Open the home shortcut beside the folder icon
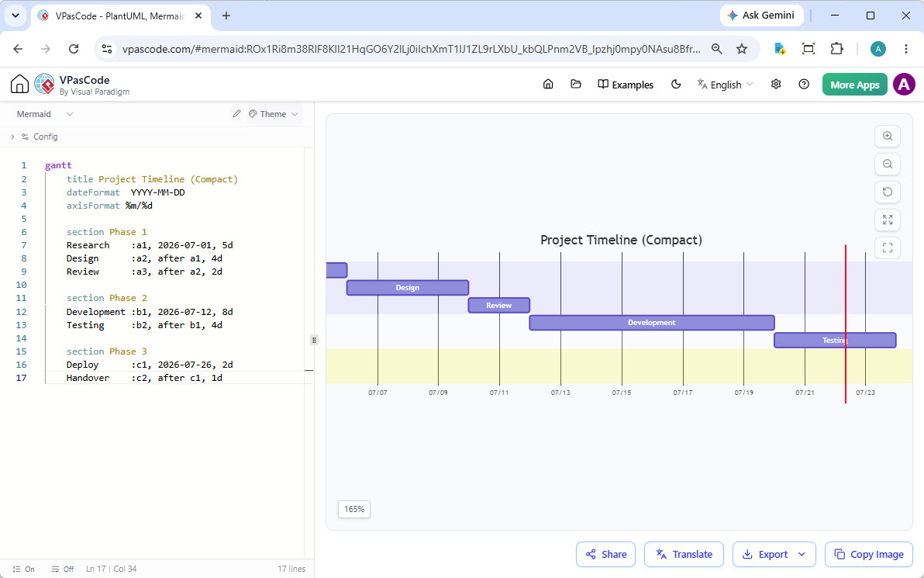924x578 pixels. pyautogui.click(x=548, y=85)
